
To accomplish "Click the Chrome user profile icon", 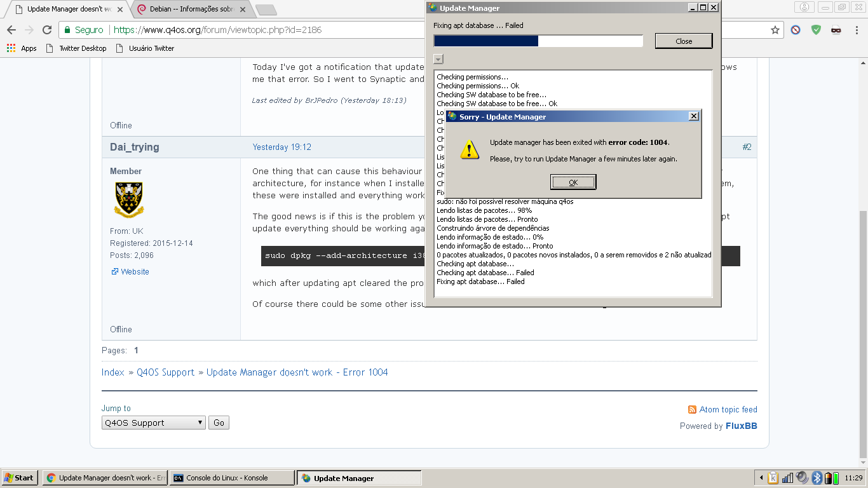I will pos(805,8).
